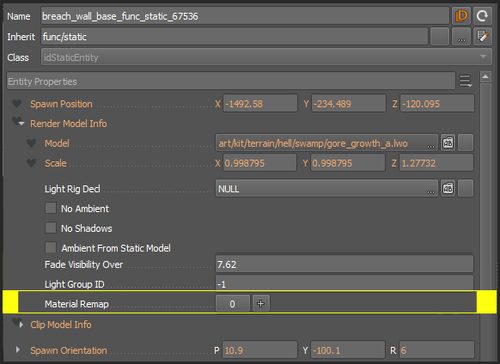Add a Material Remap entry with plus

(261, 304)
